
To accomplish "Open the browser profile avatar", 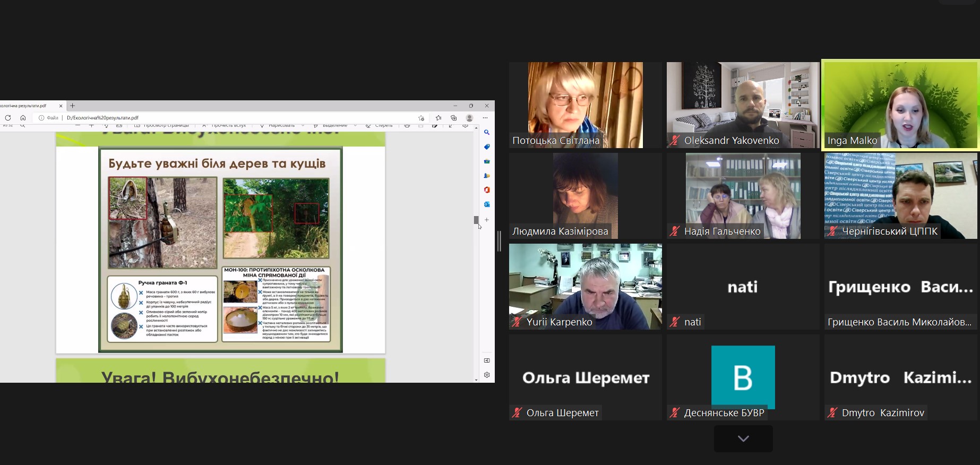I will (x=469, y=118).
